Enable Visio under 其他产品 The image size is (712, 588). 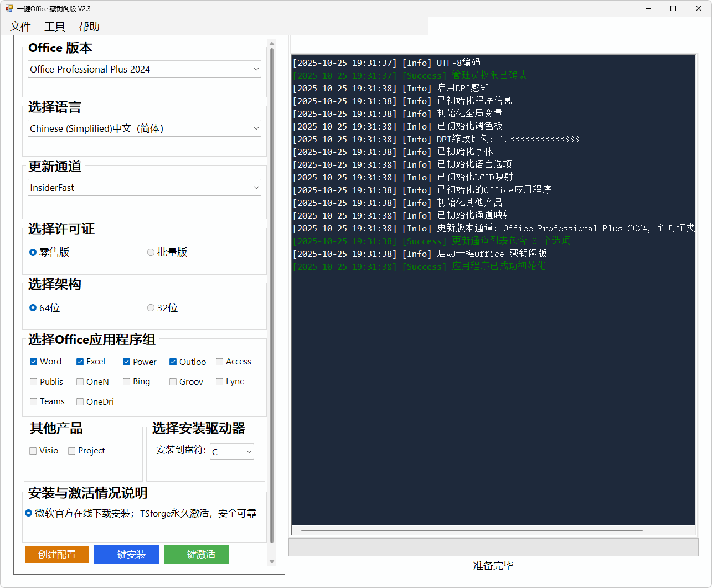[x=33, y=450]
